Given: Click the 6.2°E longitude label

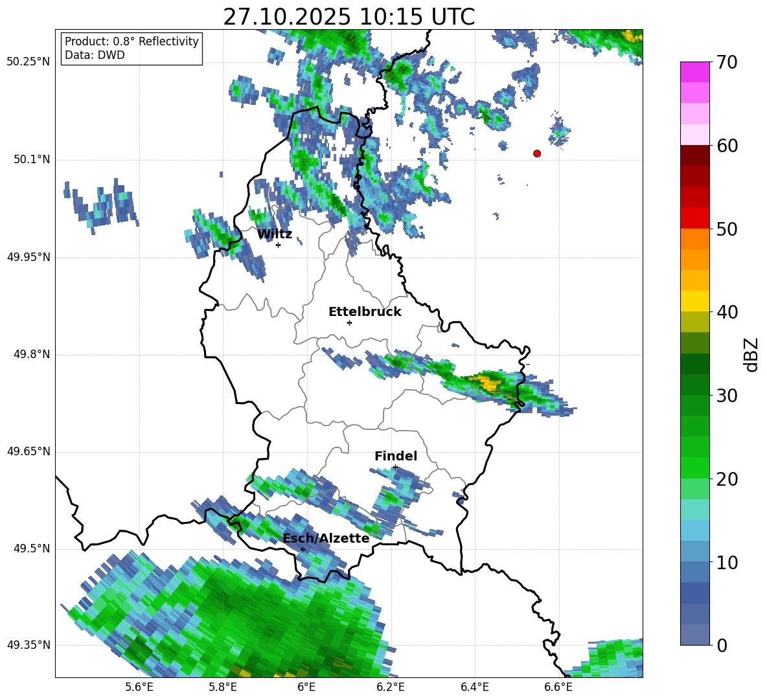Looking at the screenshot, I should (x=391, y=688).
